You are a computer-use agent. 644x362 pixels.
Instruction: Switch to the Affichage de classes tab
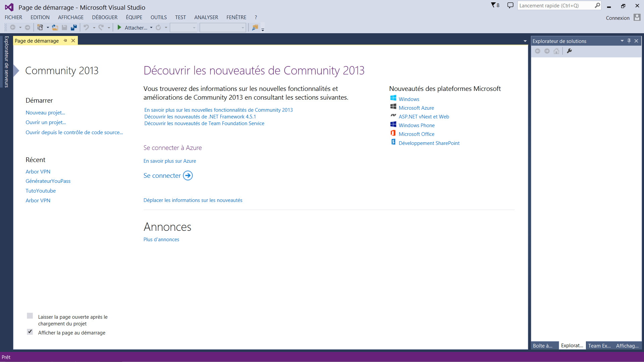[627, 346]
